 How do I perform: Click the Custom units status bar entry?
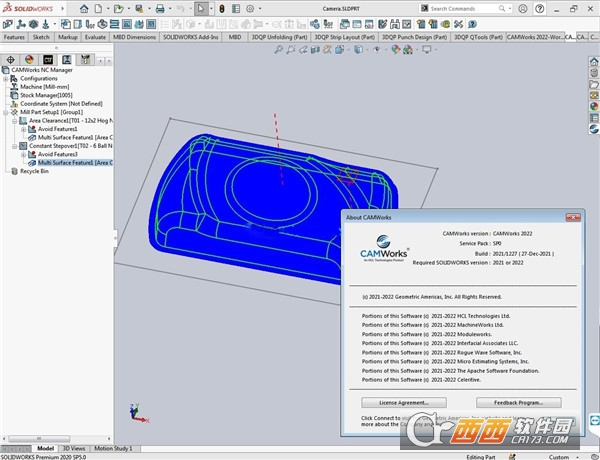[x=559, y=457]
